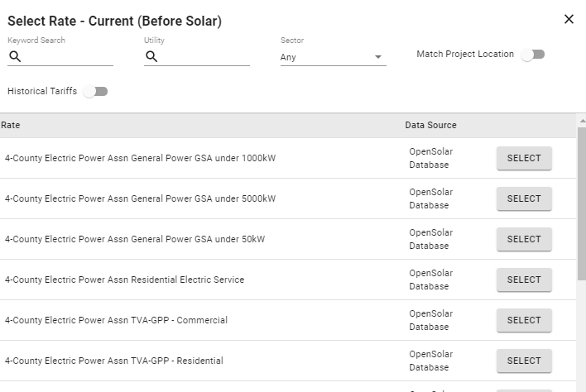586x392 pixels.
Task: Click text 'Assn TVA-GPP - Residential'
Action: click(x=166, y=361)
